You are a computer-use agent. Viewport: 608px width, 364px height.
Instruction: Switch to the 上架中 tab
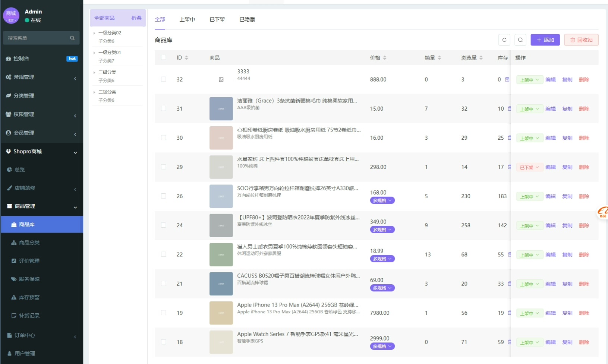coord(187,19)
